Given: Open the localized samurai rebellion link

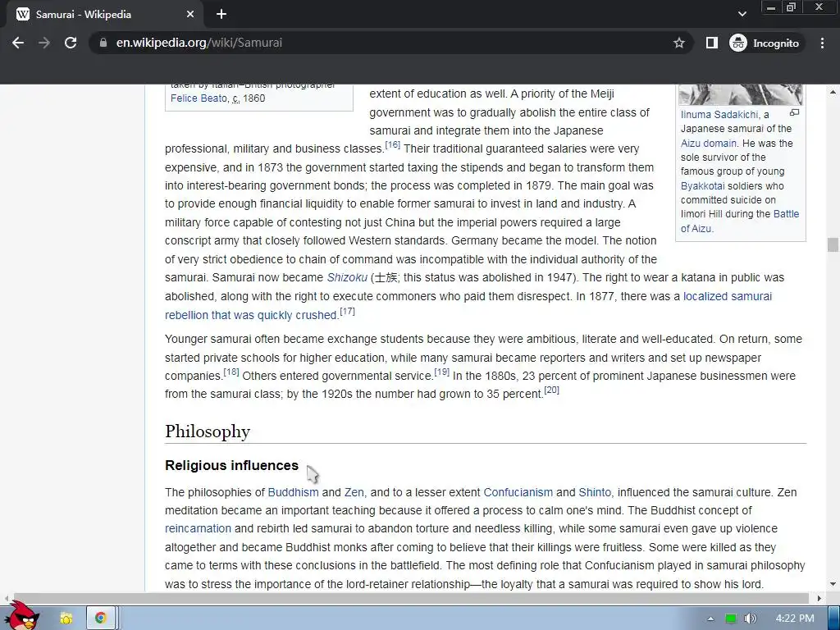Looking at the screenshot, I should (x=728, y=296).
